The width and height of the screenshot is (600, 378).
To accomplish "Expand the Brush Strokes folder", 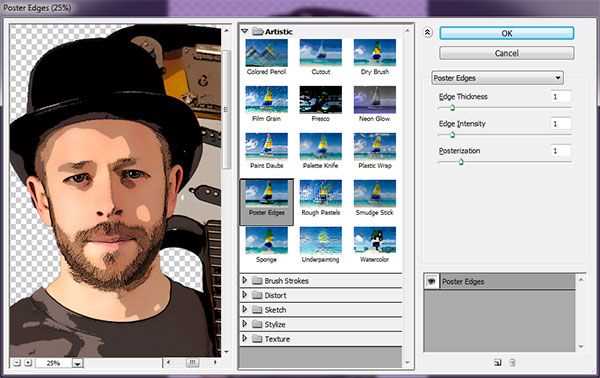I will 245,280.
